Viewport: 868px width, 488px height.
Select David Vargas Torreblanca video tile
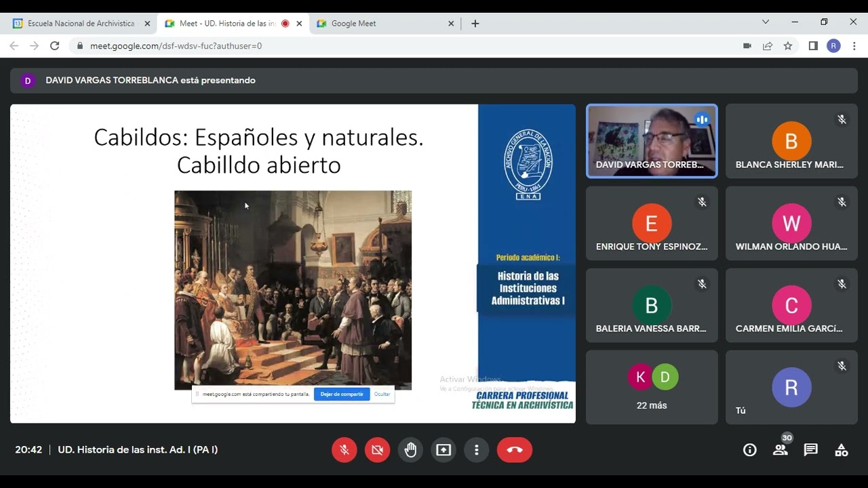pos(652,141)
